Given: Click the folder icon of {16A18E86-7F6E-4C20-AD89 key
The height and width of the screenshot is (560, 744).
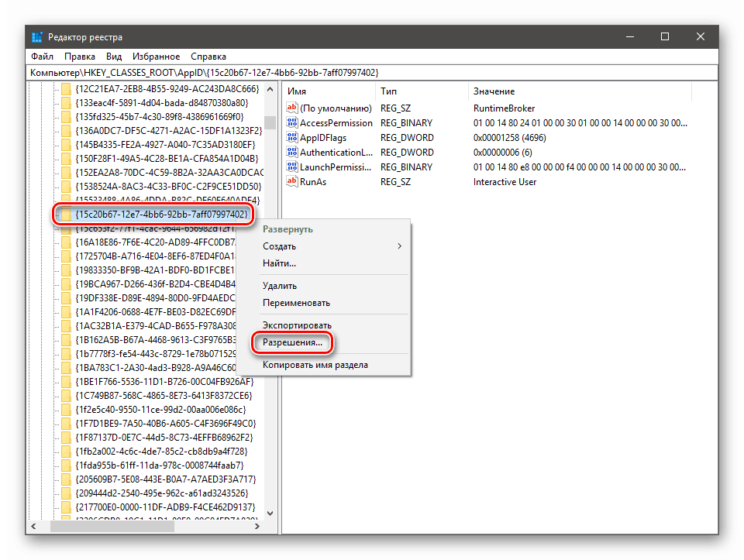Looking at the screenshot, I should click(x=66, y=242).
